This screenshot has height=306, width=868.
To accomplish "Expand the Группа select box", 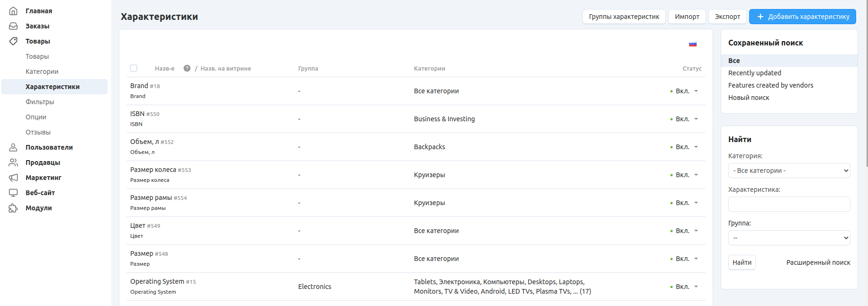I will point(789,238).
